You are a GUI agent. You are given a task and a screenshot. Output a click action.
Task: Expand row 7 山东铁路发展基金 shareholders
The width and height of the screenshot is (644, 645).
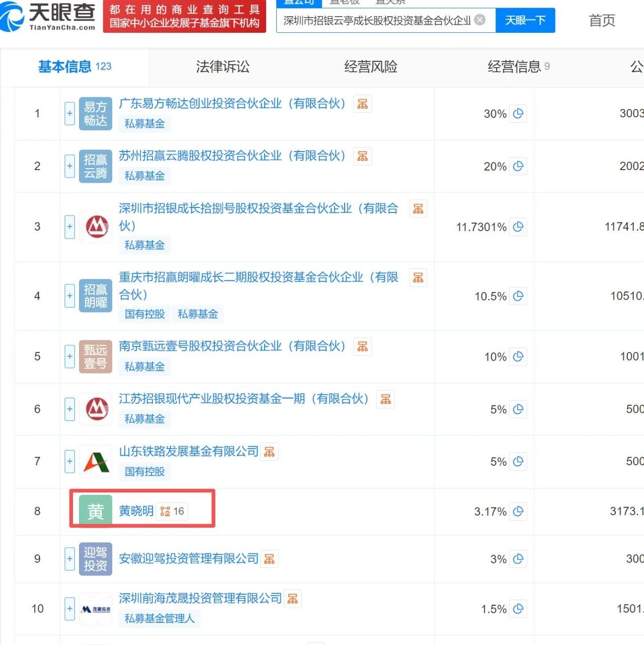pyautogui.click(x=70, y=462)
